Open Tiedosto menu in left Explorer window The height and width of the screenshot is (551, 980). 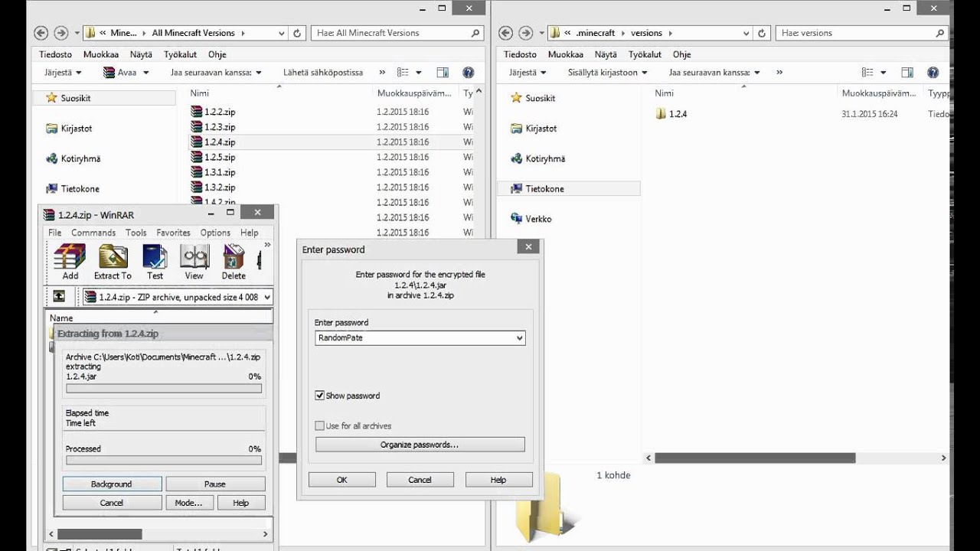56,54
